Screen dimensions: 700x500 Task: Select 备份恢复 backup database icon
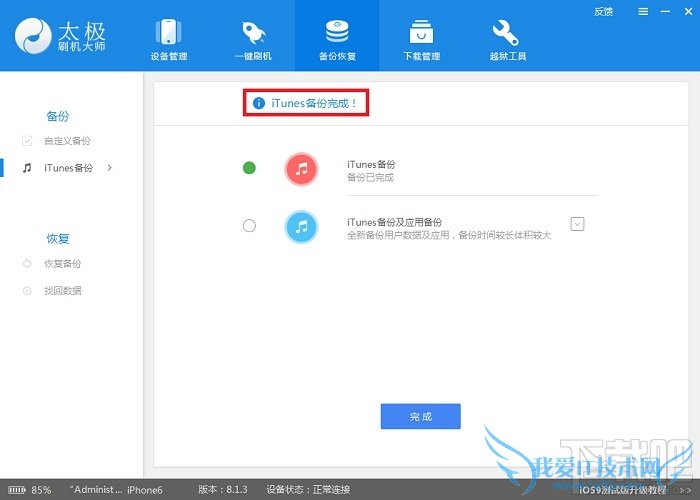tap(337, 31)
